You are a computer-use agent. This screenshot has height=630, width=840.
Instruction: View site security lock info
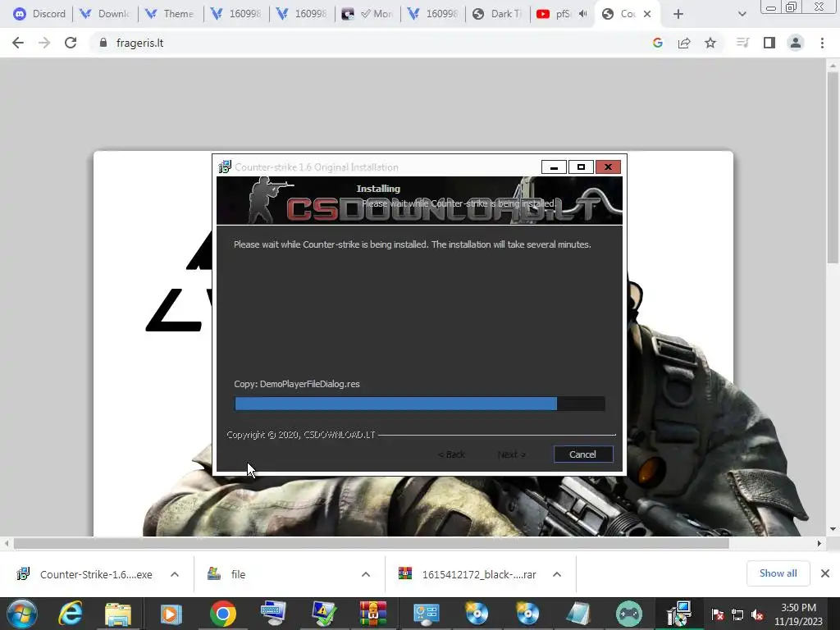click(x=103, y=43)
